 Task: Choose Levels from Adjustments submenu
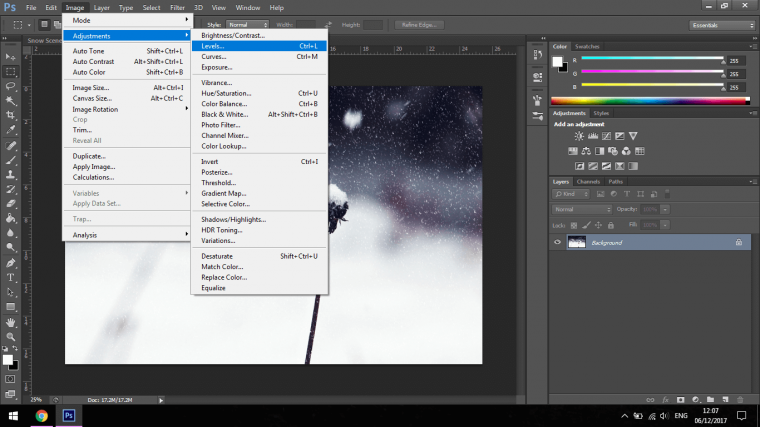coord(259,46)
